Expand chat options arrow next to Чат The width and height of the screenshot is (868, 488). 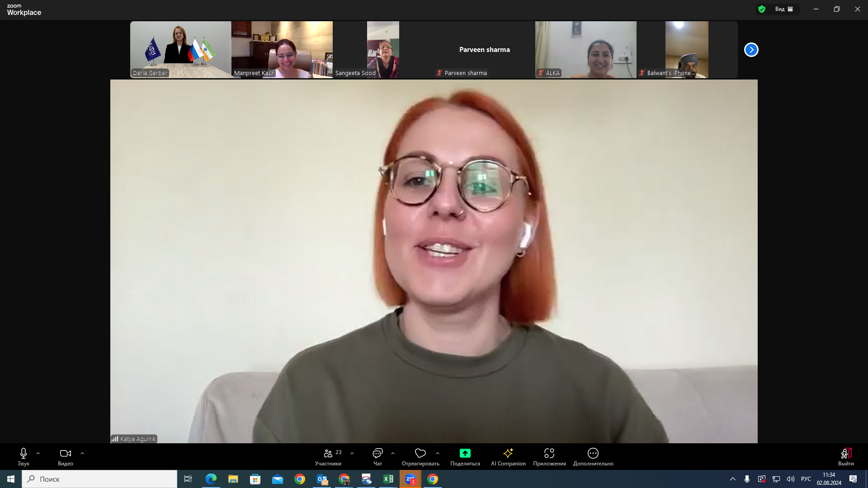393,453
